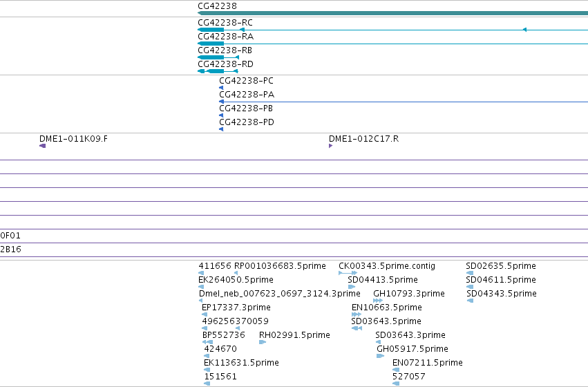
Task: Click the Dmel_neb_007623_0697_3124.3prime label
Action: (280, 294)
